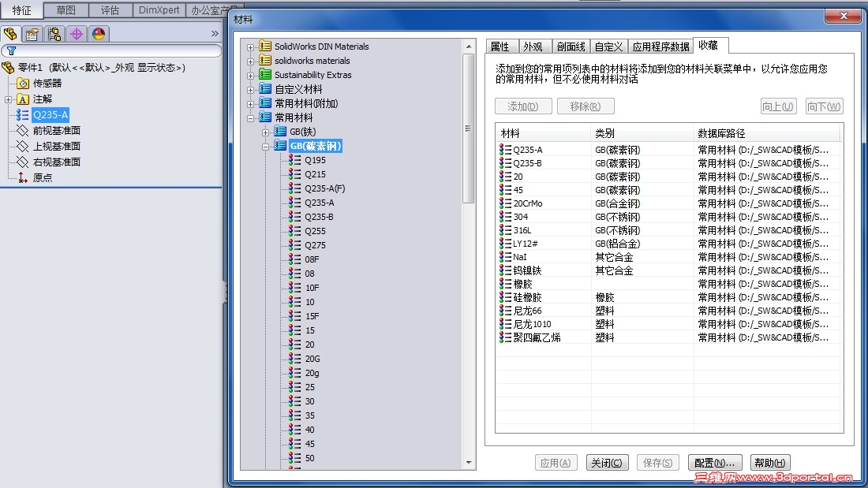Open the DimXpert command tab
This screenshot has height=488, width=868.
159,10
